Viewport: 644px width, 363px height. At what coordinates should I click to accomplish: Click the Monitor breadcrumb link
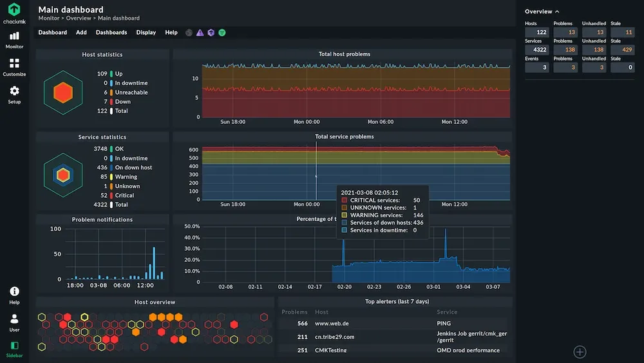pyautogui.click(x=49, y=18)
